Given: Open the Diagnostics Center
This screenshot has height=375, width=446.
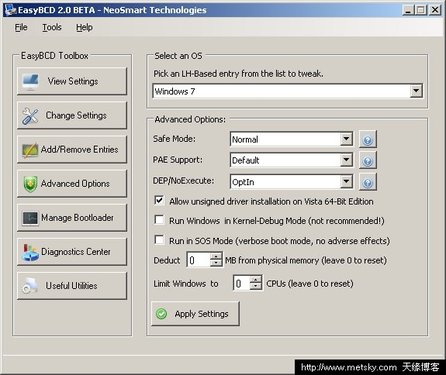Looking at the screenshot, I should pyautogui.click(x=72, y=252).
